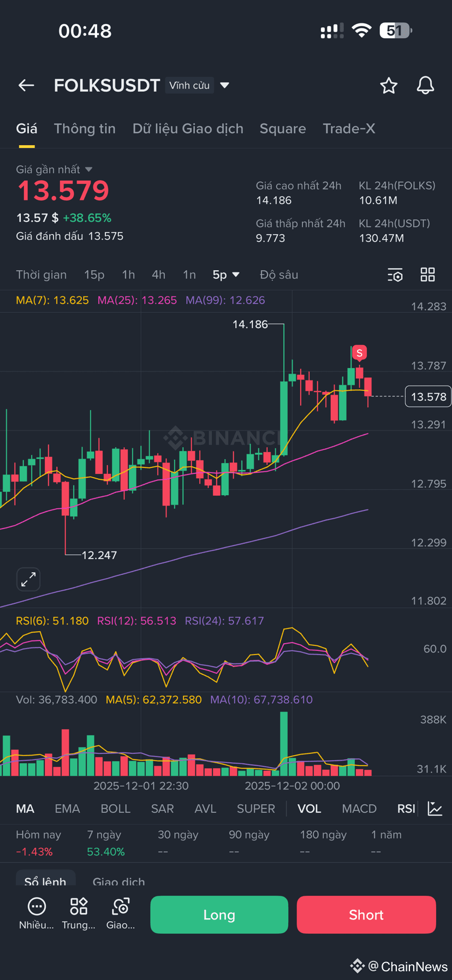Select the 15p timeframe

(94, 275)
